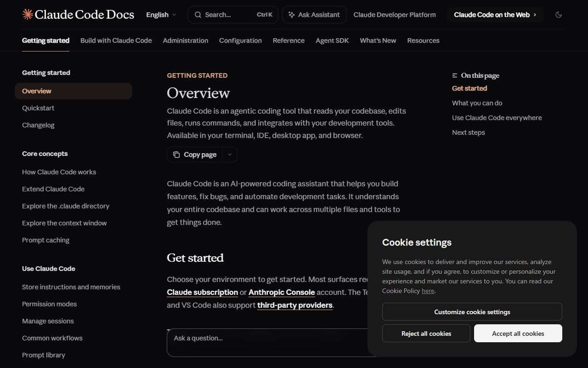Expand the Copy page options chevron
The height and width of the screenshot is (368, 588).
(230, 155)
